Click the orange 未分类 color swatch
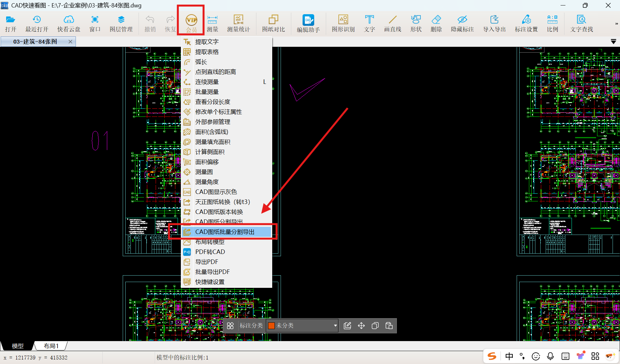Image resolution: width=620 pixels, height=364 pixels. (271, 326)
